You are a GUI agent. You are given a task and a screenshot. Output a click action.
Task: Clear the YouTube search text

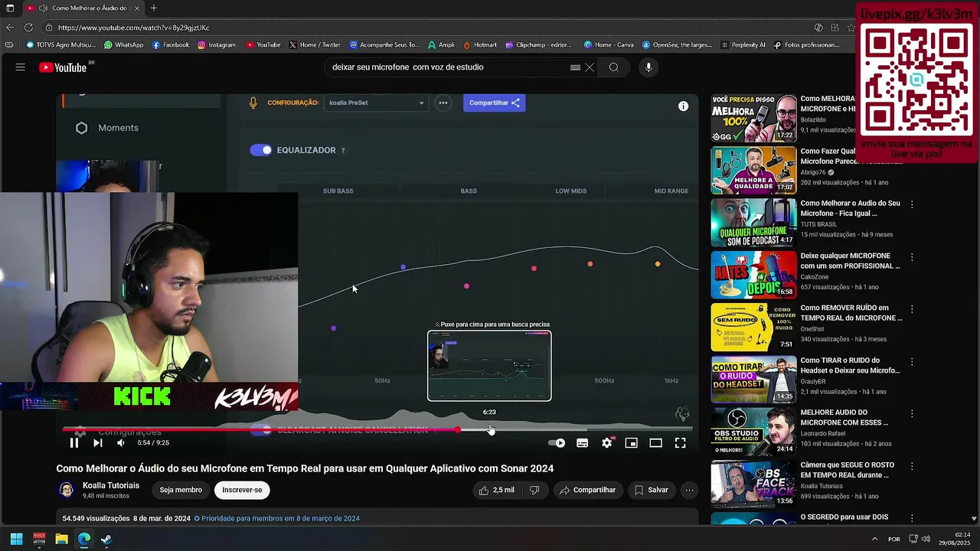click(x=590, y=67)
